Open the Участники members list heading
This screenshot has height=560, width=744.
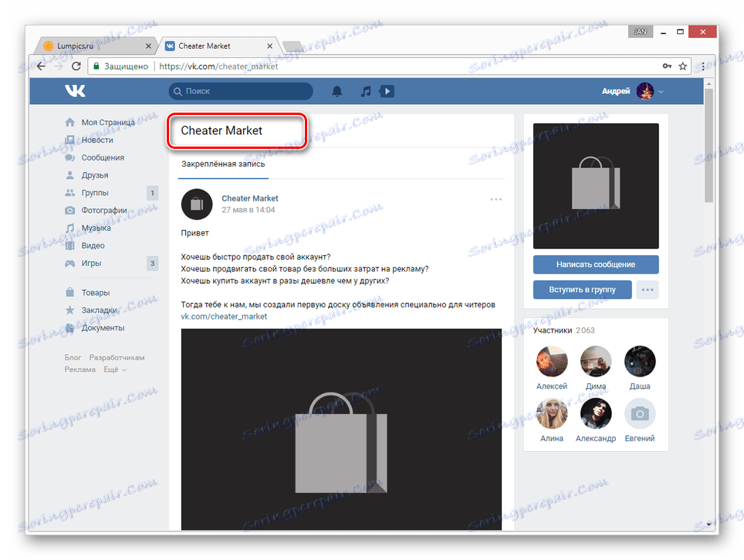[x=553, y=330]
